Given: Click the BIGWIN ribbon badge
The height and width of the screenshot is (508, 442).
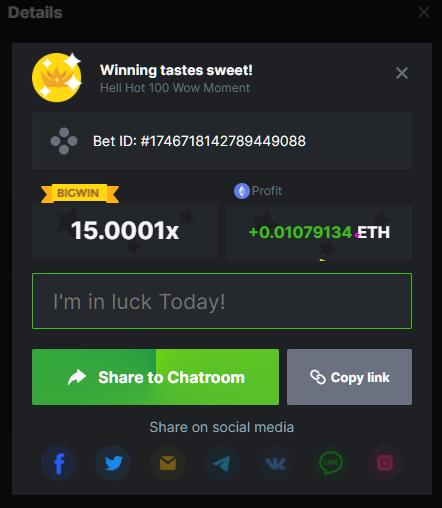Looking at the screenshot, I should [80, 193].
